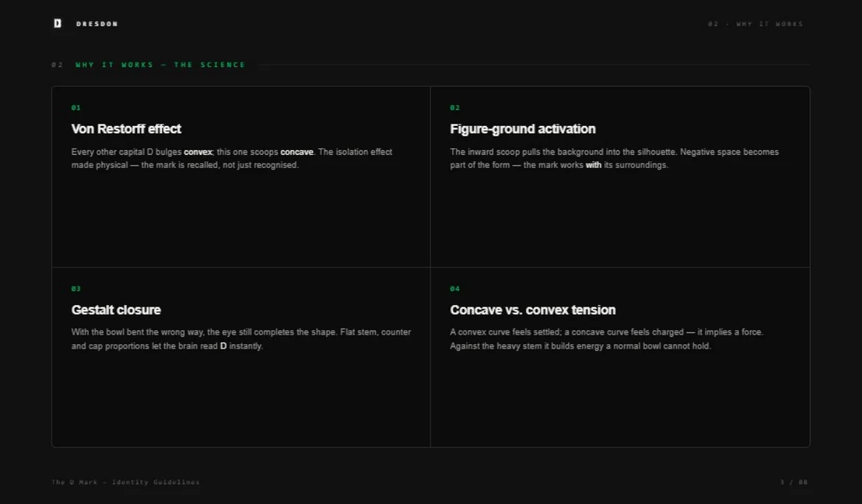Viewport: 862px width, 504px height.
Task: Click the paragraph starting 'Every other capital D'
Action: click(232, 158)
